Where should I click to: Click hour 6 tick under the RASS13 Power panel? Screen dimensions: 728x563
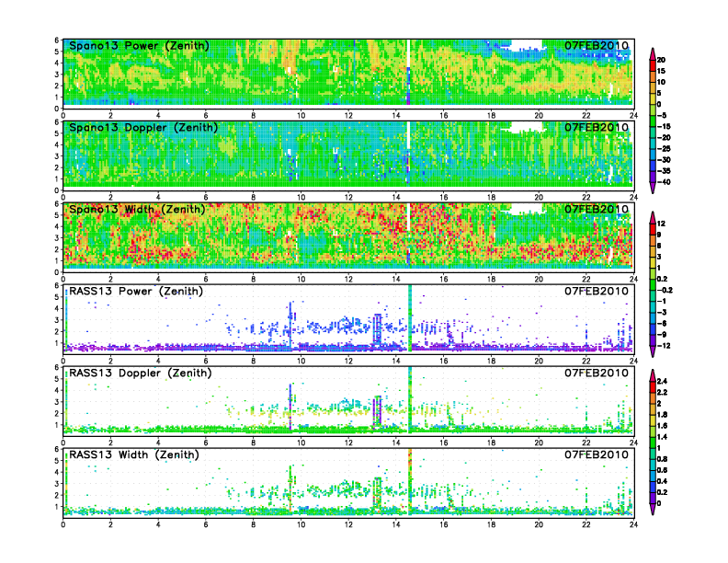(x=206, y=361)
